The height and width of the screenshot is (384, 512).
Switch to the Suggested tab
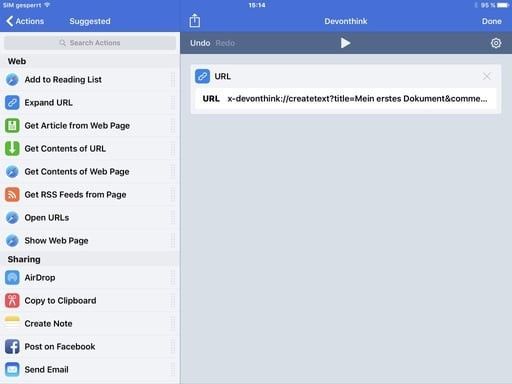tap(90, 21)
